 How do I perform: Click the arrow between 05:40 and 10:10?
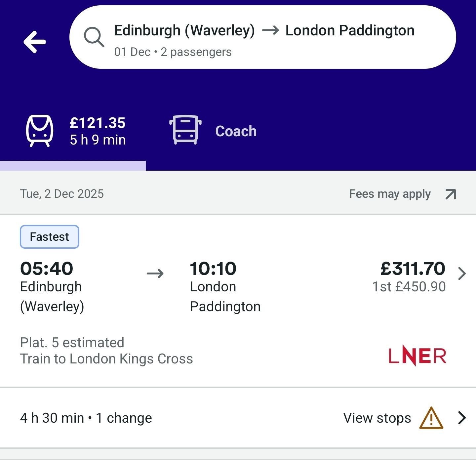tap(155, 273)
